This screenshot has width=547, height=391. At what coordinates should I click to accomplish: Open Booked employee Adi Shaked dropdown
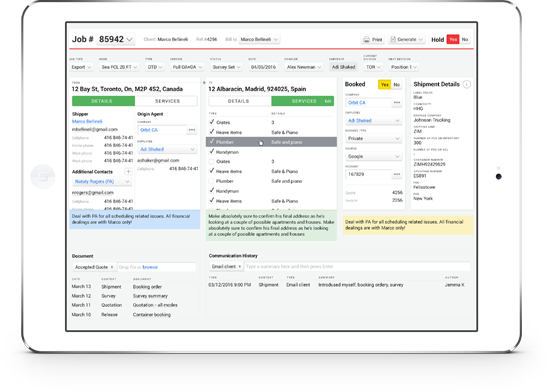point(373,121)
